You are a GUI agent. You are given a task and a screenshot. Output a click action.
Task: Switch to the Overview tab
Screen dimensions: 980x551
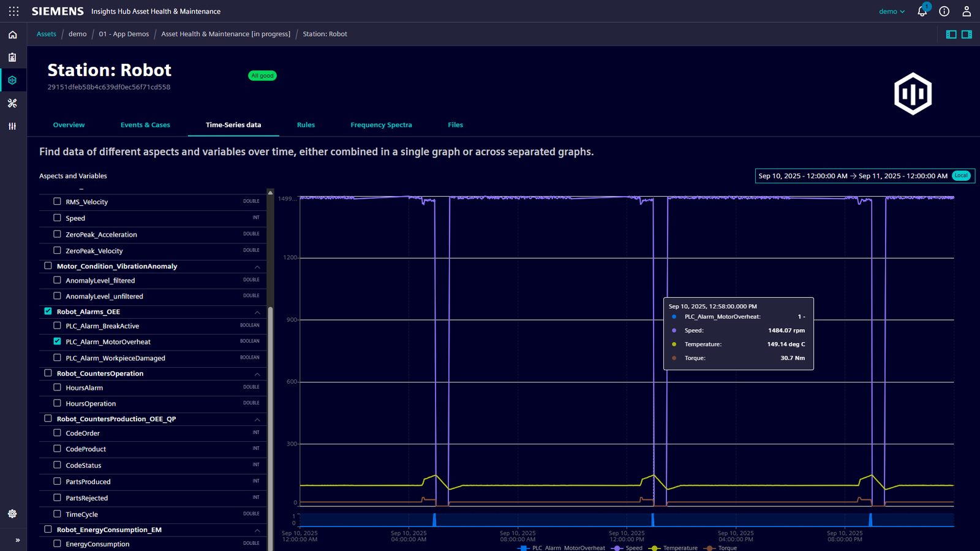[x=69, y=125]
